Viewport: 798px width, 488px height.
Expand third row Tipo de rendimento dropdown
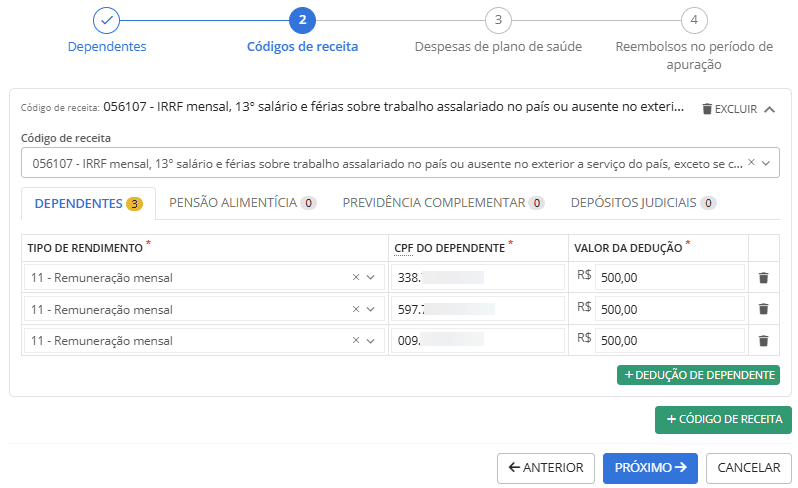click(x=371, y=340)
